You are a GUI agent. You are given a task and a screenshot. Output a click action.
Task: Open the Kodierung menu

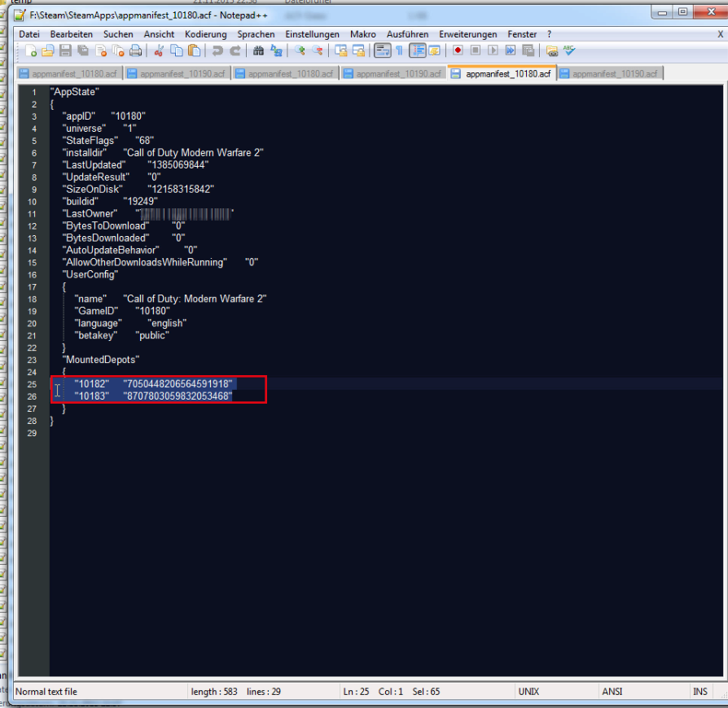206,34
